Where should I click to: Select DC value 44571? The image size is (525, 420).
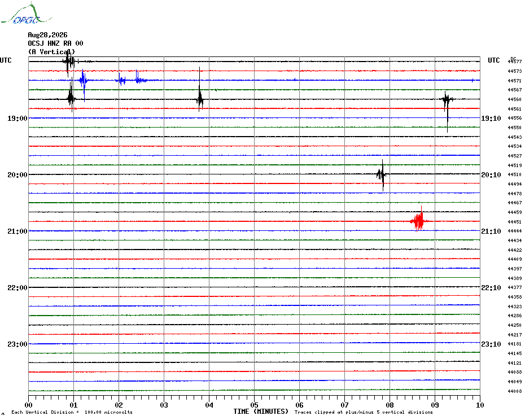click(515, 81)
